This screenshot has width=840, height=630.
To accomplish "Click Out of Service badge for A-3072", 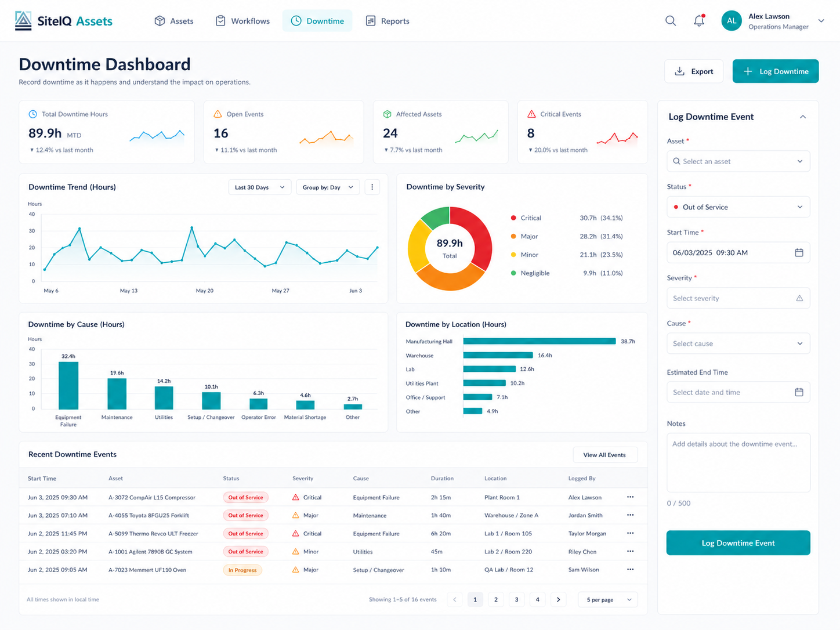I will 245,497.
